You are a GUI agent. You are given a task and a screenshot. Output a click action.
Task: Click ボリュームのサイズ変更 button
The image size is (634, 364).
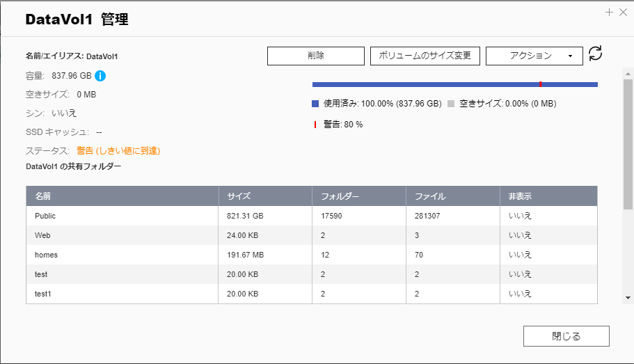[x=425, y=56]
